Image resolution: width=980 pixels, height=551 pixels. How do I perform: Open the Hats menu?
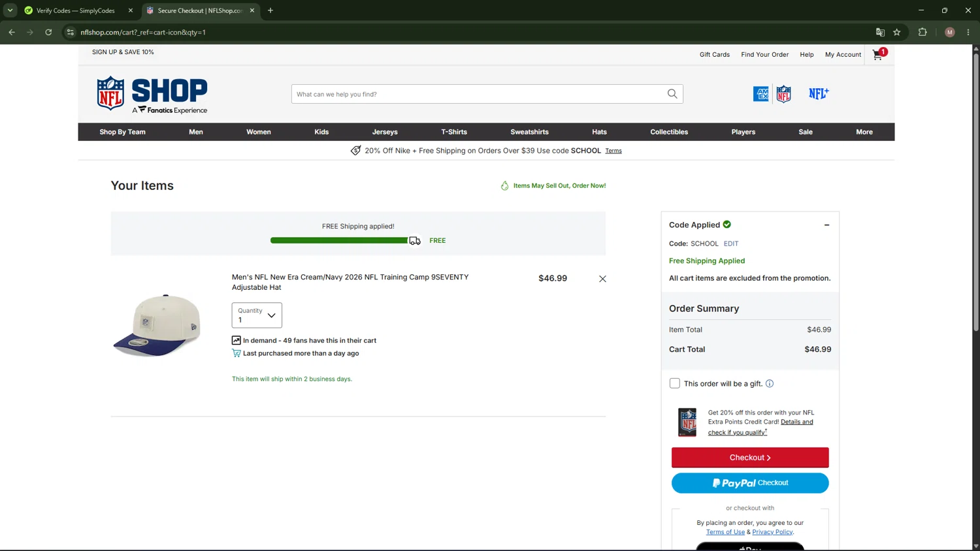click(599, 132)
